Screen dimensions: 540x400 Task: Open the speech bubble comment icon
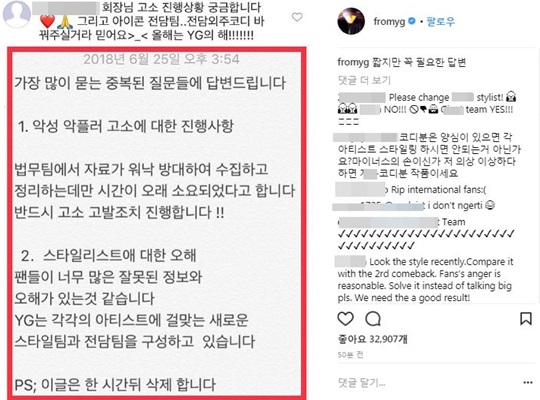pos(373,319)
